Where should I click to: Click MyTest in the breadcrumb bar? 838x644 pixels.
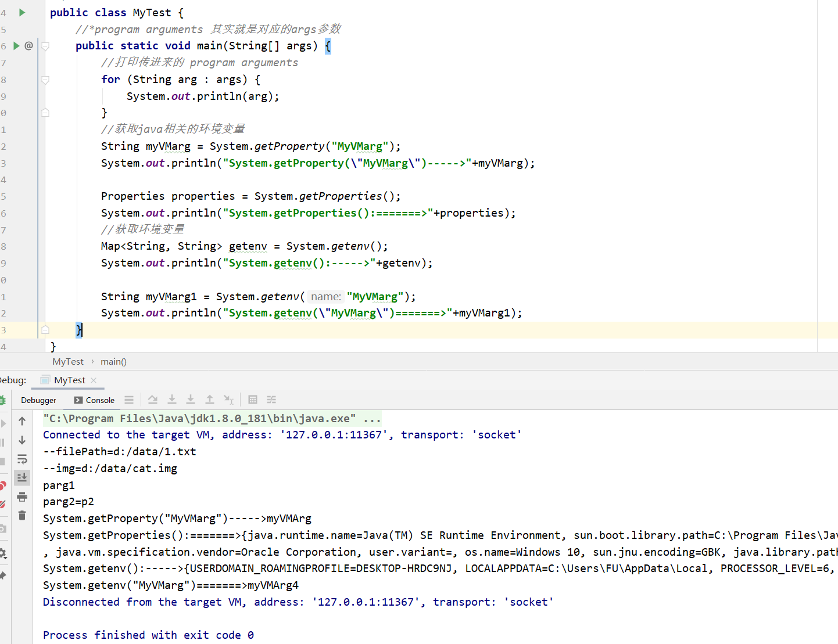(x=67, y=361)
